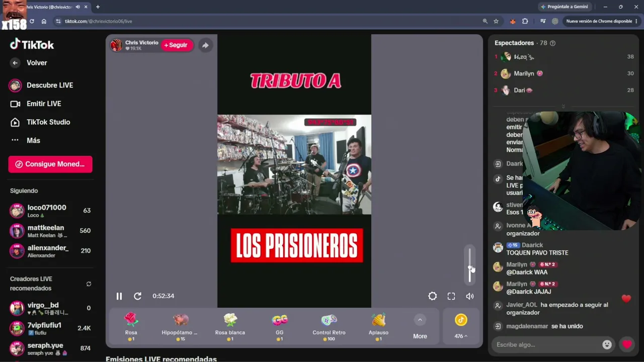Open the zoom magnifier in address bar

pos(485,21)
